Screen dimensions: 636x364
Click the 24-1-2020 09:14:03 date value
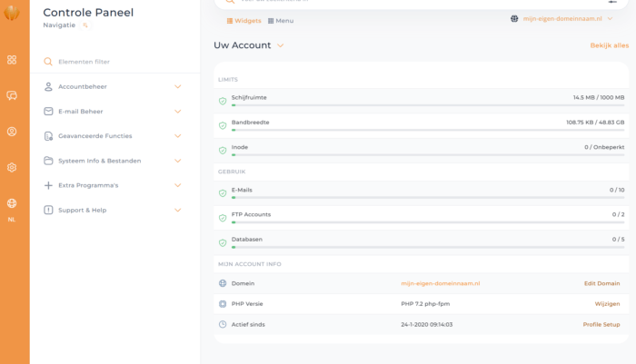click(427, 324)
